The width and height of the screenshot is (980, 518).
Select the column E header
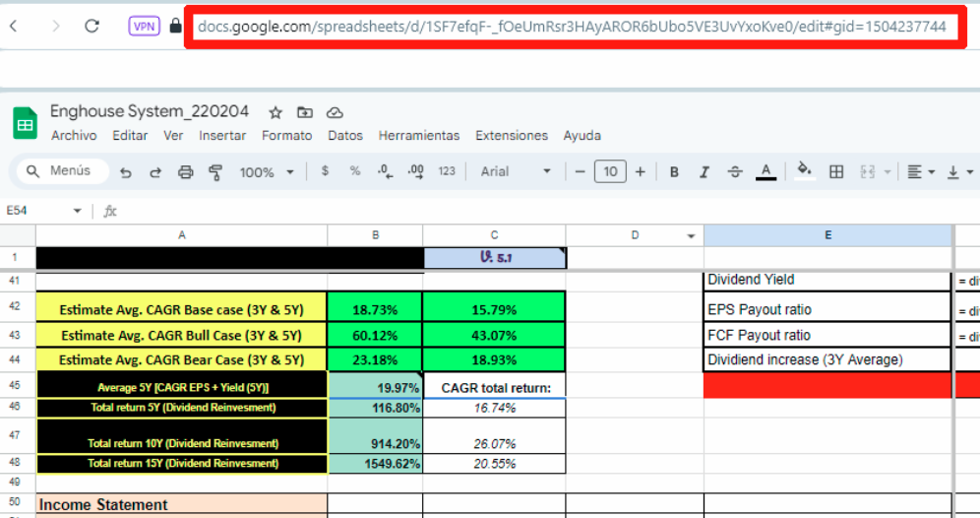pyautogui.click(x=828, y=235)
